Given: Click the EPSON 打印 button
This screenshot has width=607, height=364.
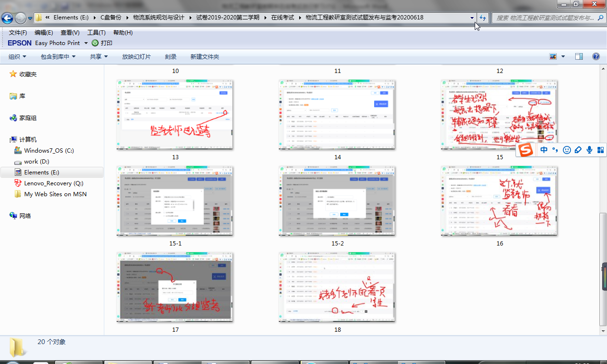Looking at the screenshot, I should click(x=102, y=43).
